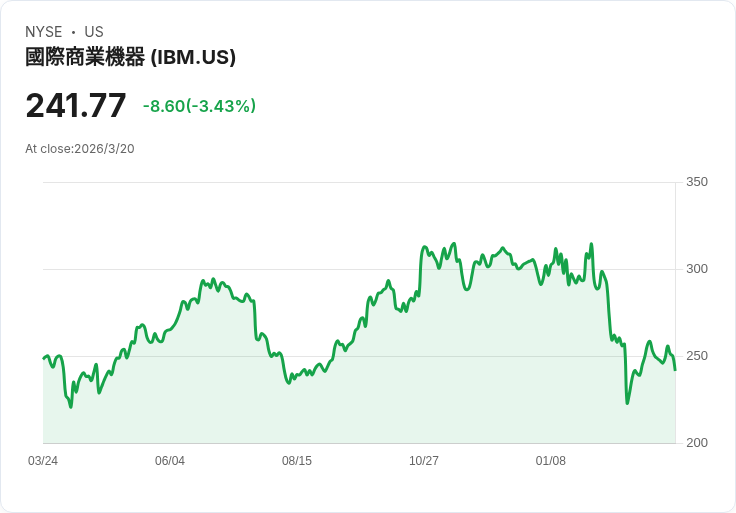The height and width of the screenshot is (513, 736).
Task: Select the 241.77 current price
Action: click(76, 106)
